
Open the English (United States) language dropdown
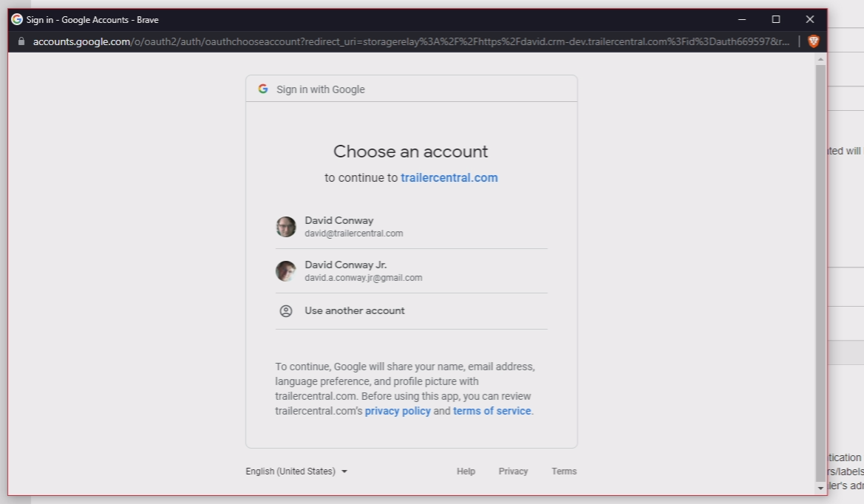(x=296, y=471)
